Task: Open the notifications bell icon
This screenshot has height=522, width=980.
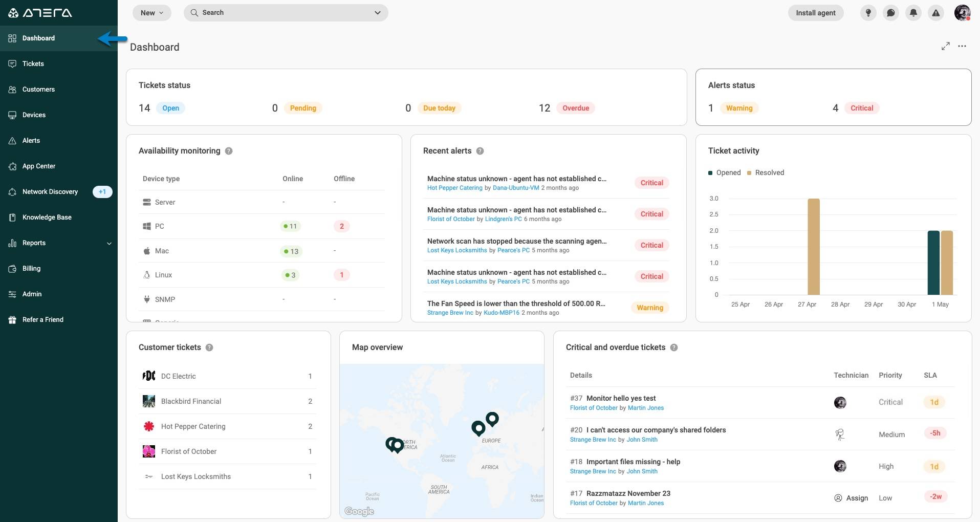Action: point(913,13)
